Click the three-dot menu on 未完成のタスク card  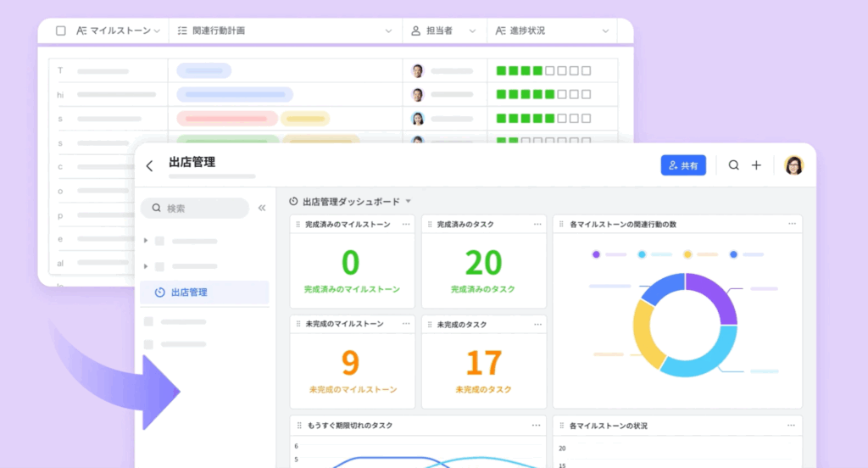click(537, 324)
